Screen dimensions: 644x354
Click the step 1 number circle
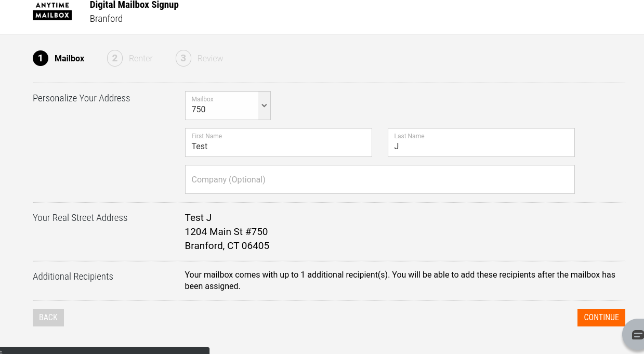pyautogui.click(x=41, y=58)
